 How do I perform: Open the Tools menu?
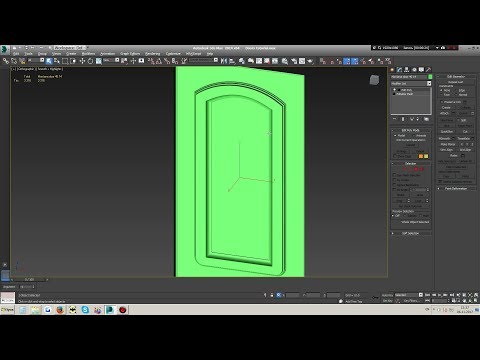(x=28, y=54)
